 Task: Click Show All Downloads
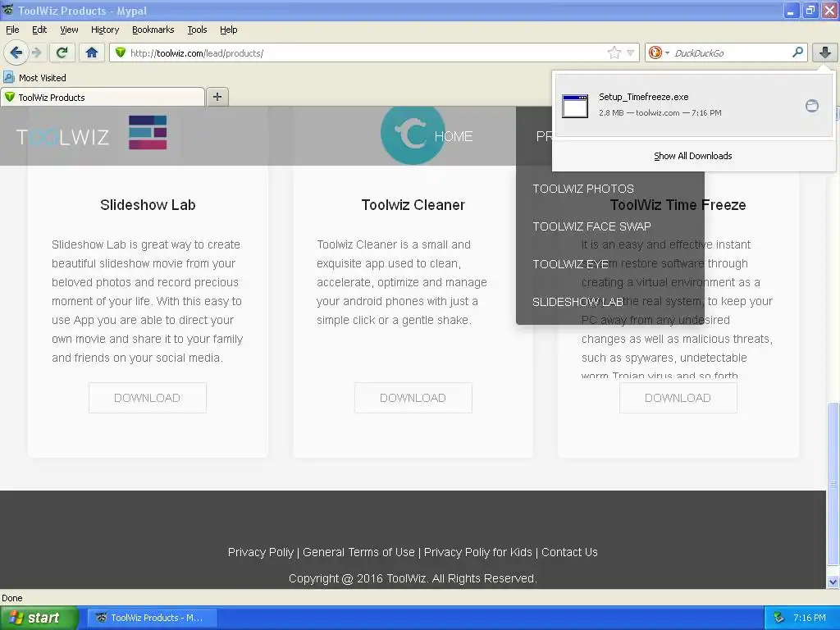[x=692, y=156]
